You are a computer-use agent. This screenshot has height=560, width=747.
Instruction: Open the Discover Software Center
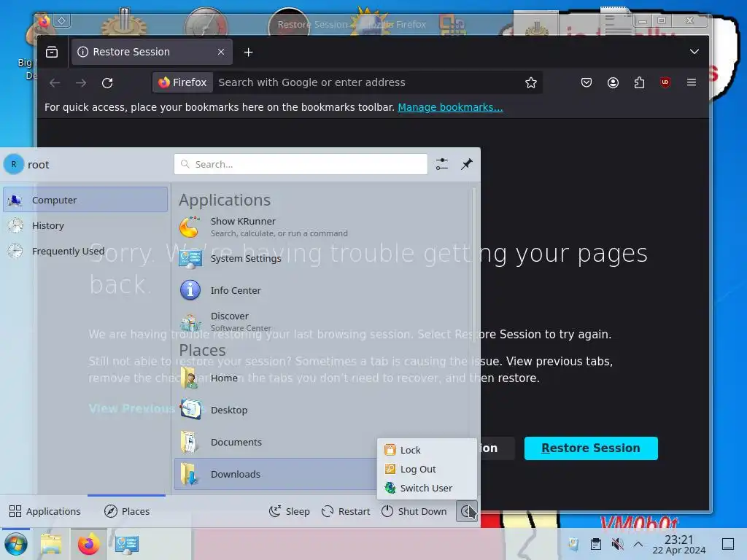tap(322, 322)
